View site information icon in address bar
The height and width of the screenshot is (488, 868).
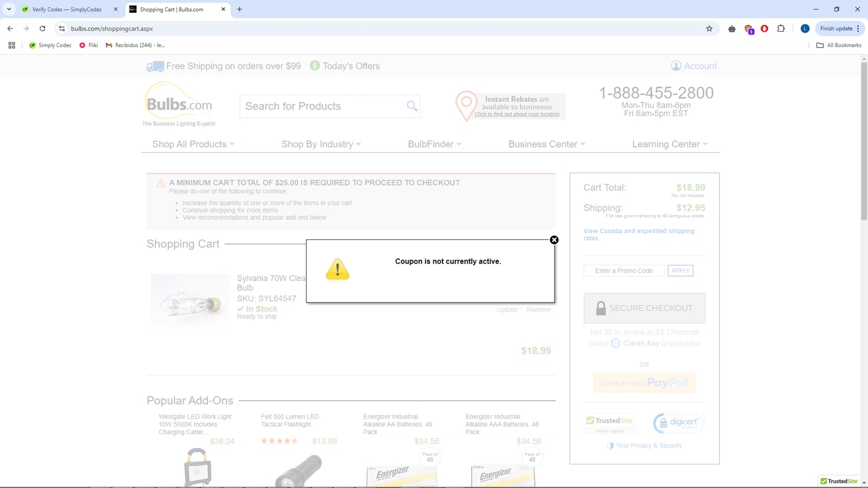(62, 28)
